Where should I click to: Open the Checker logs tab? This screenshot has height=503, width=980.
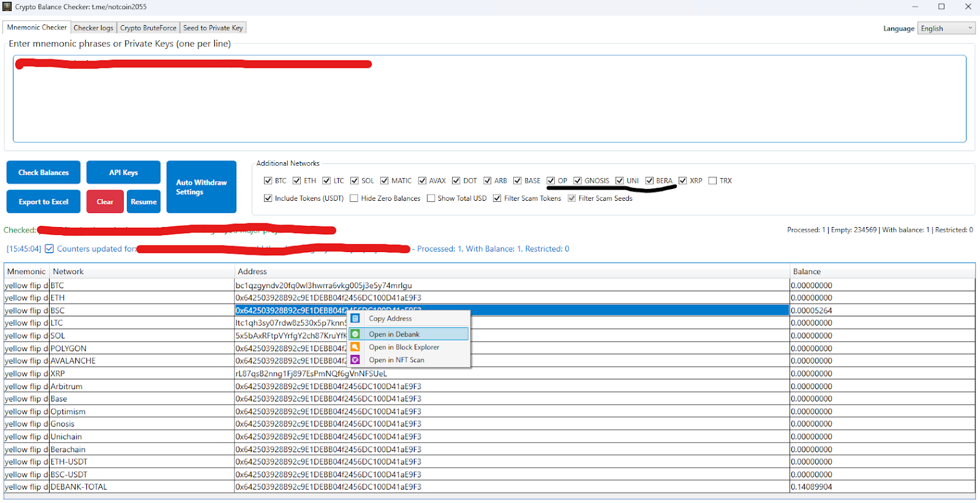click(94, 28)
